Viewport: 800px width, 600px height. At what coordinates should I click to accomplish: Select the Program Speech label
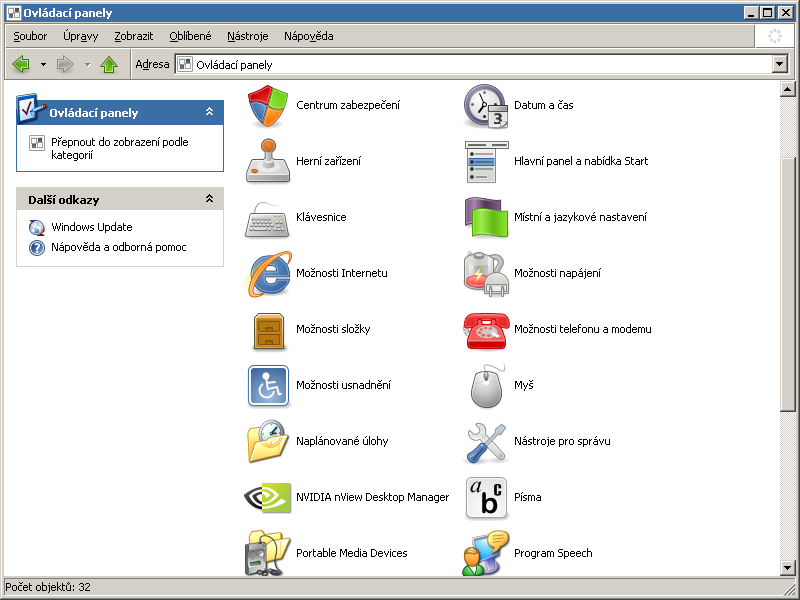click(553, 554)
